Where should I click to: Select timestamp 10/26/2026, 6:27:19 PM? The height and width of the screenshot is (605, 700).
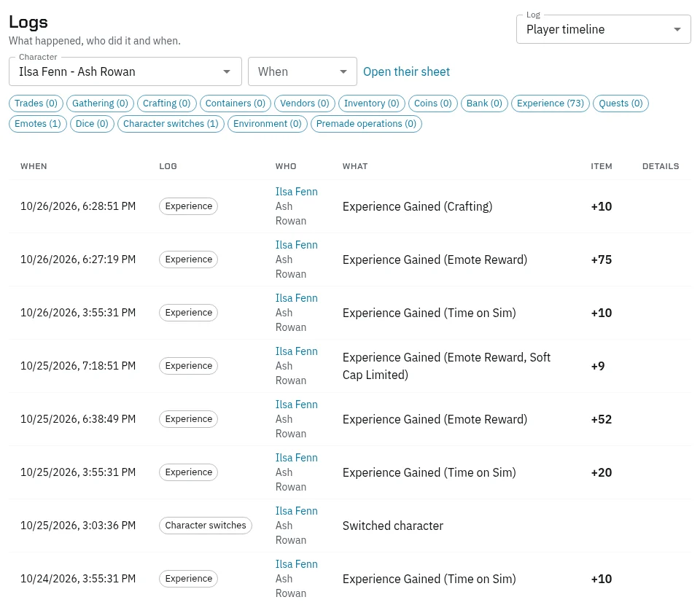pyautogui.click(x=78, y=259)
